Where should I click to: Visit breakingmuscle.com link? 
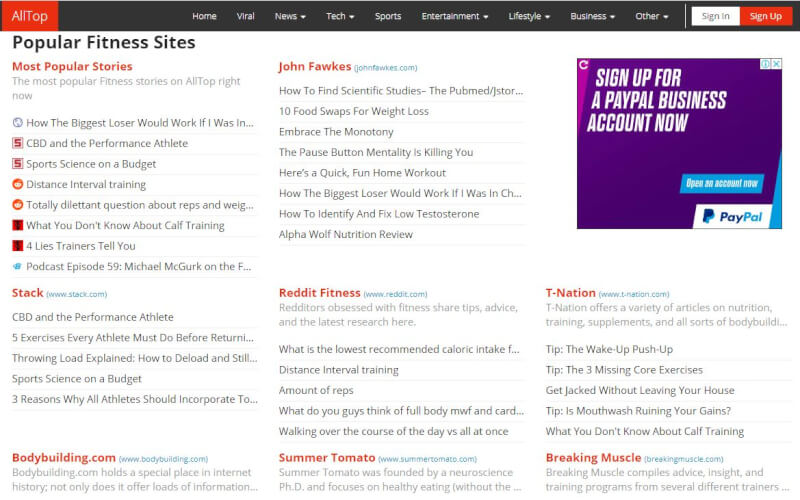pyautogui.click(x=684, y=459)
